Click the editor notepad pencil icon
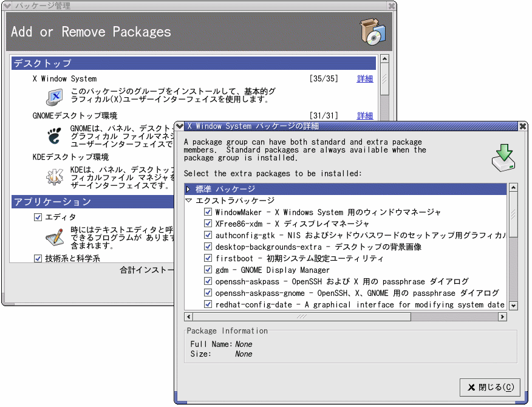 [x=55, y=237]
